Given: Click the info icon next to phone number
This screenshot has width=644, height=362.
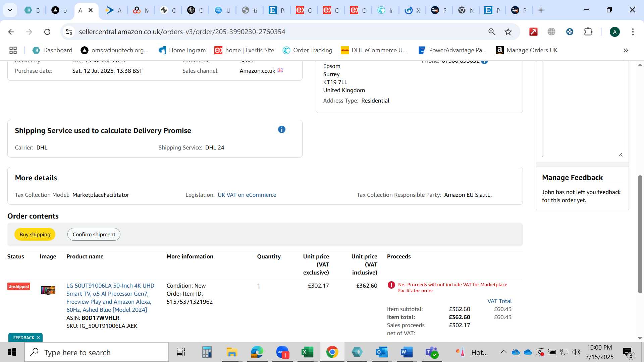Looking at the screenshot, I should [x=484, y=61].
